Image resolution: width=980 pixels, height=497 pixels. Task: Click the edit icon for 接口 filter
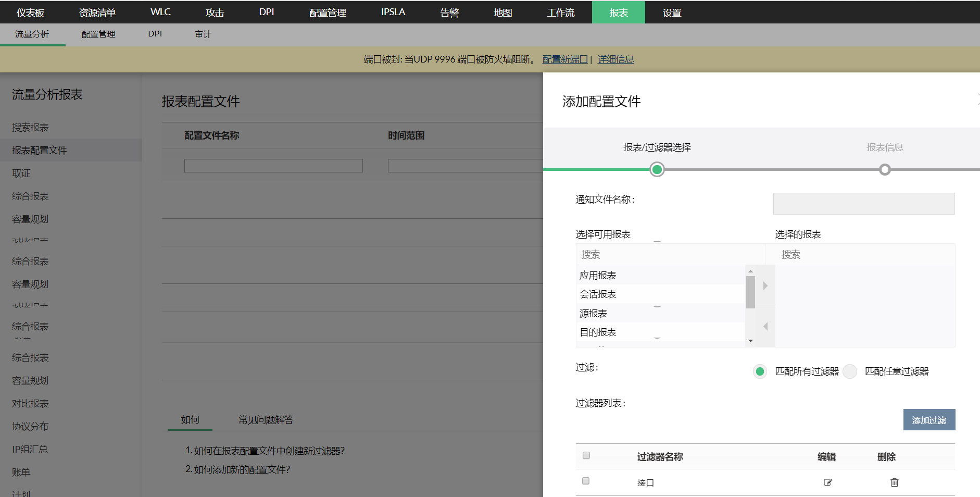tap(827, 482)
